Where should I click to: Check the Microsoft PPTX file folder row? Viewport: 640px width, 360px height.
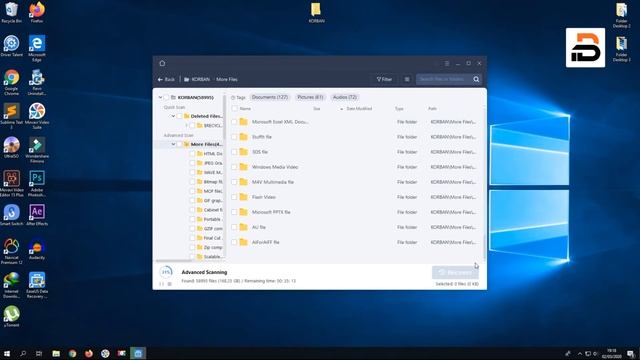coord(234,212)
